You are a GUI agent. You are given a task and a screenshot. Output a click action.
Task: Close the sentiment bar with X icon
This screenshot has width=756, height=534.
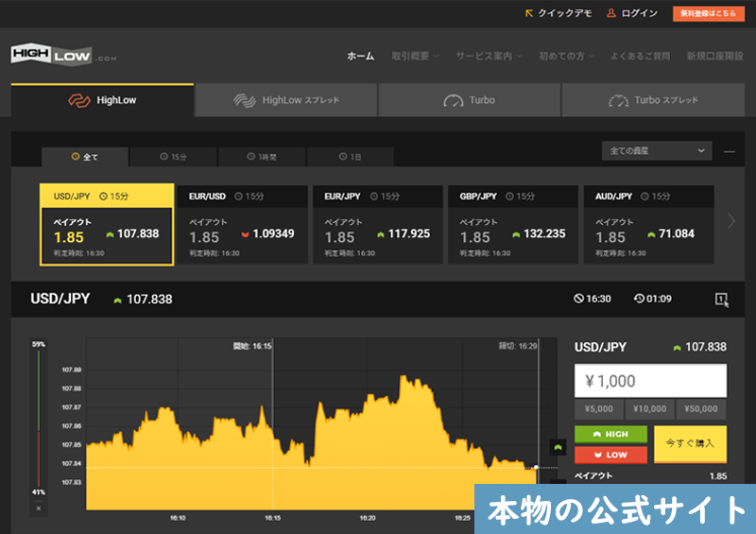click(x=39, y=508)
